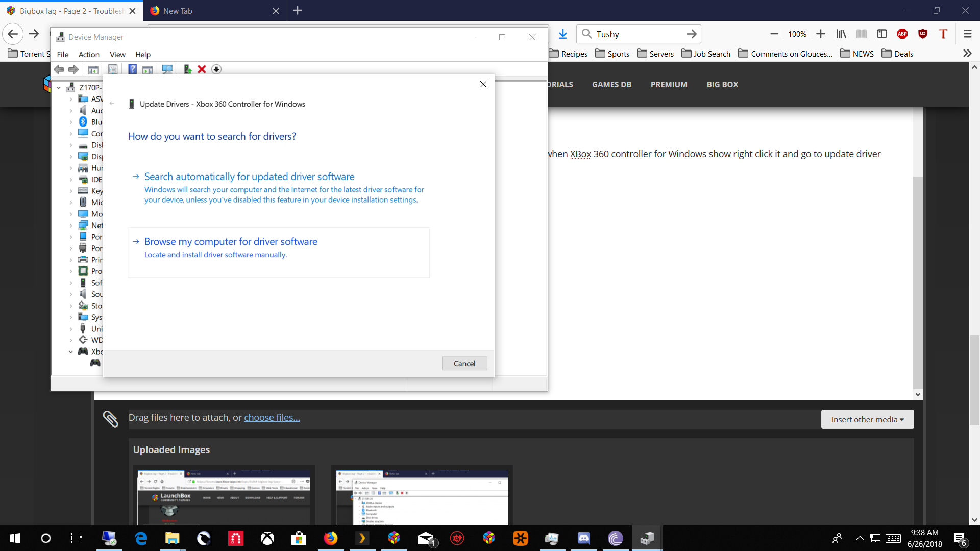Screen dimensions: 980x551
Task: Open new browser tab plus button
Action: [x=298, y=10]
